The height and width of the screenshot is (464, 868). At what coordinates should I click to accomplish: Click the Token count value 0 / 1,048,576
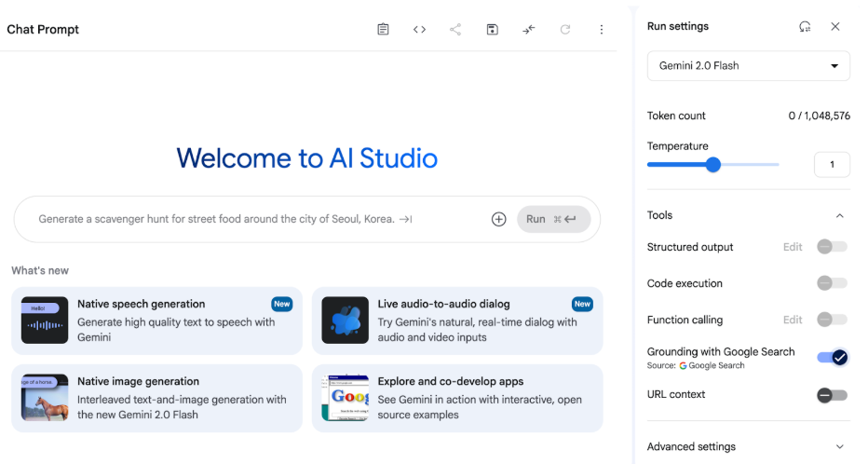coord(820,116)
